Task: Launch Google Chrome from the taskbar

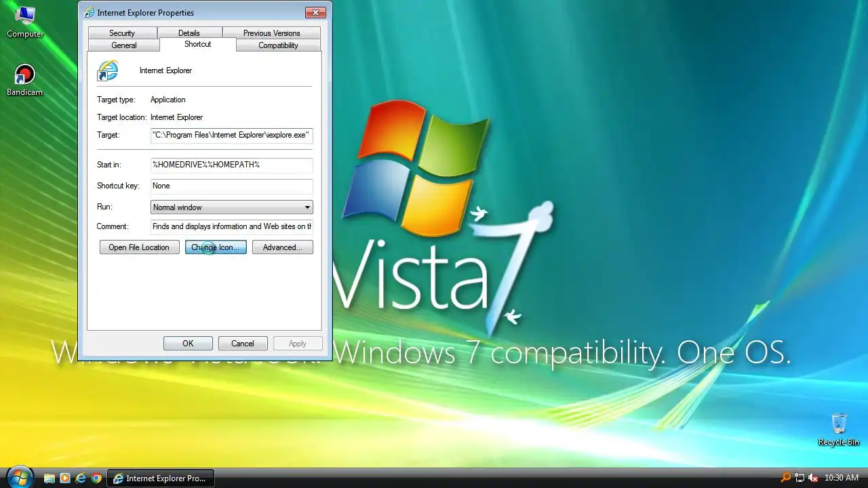Action: (96, 478)
